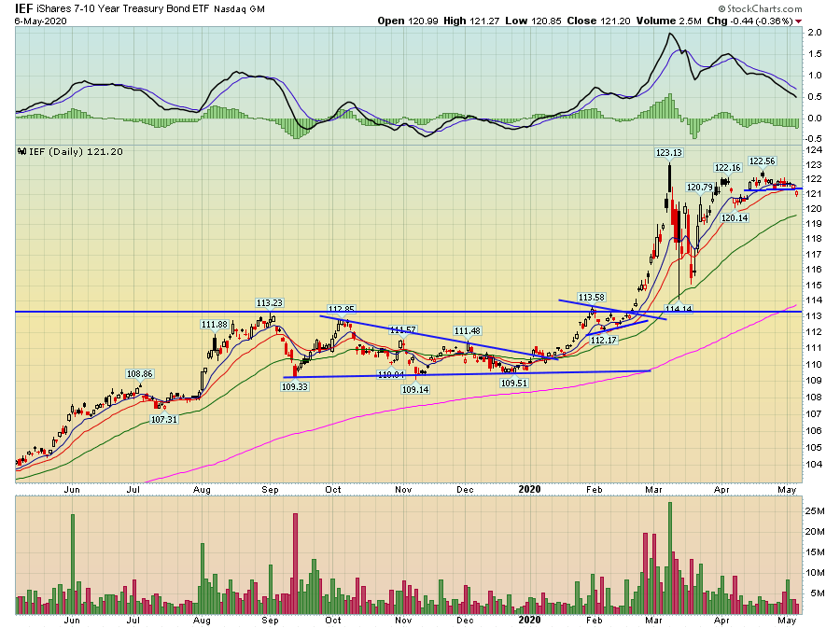The width and height of the screenshot is (840, 628).
Task: Click the 109.51 price label
Action: [x=513, y=383]
